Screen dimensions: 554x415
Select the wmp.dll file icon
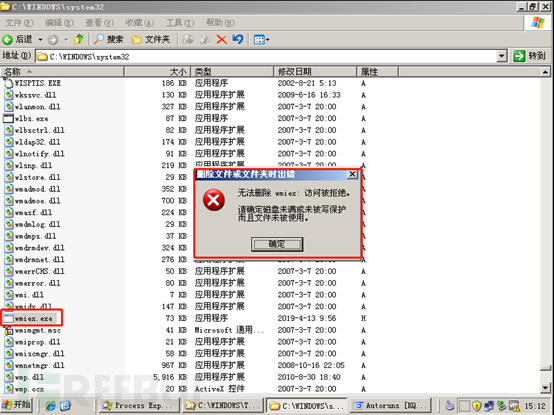pyautogui.click(x=8, y=377)
